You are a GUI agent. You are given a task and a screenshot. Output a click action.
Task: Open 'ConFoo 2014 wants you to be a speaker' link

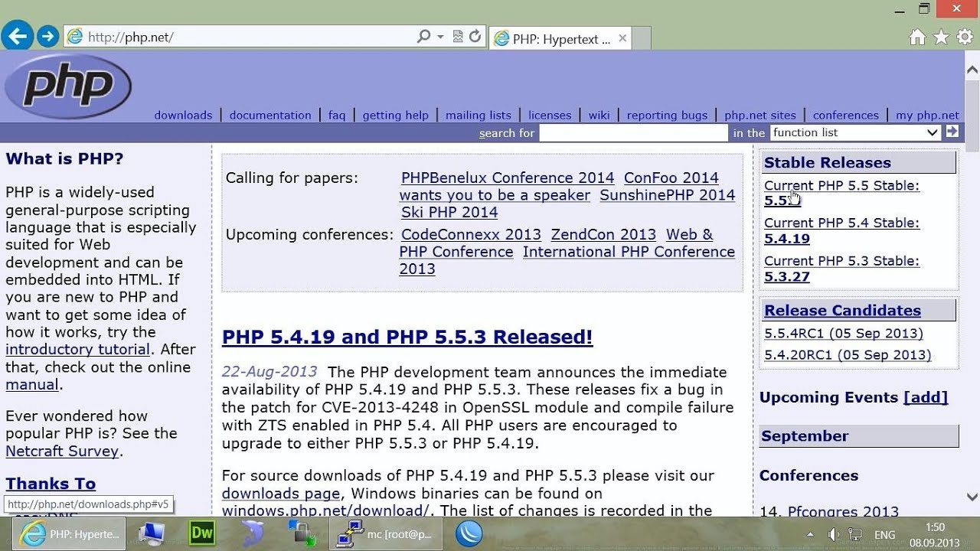tap(560, 187)
